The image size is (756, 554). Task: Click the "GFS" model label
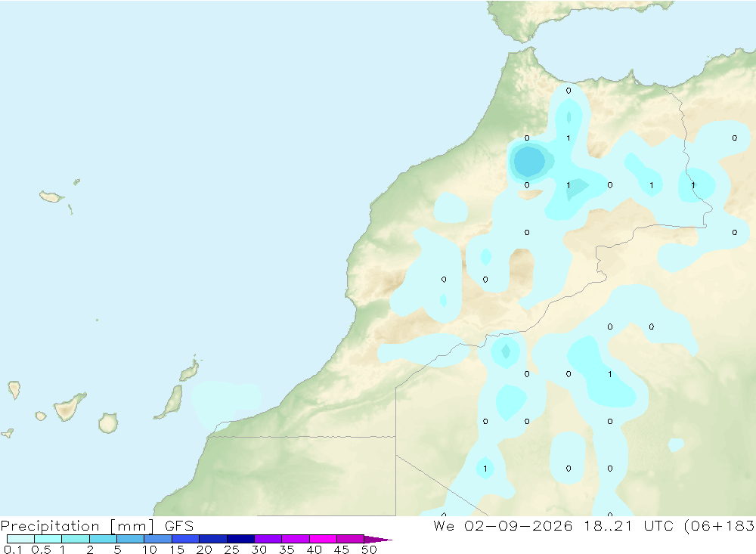[x=179, y=525]
